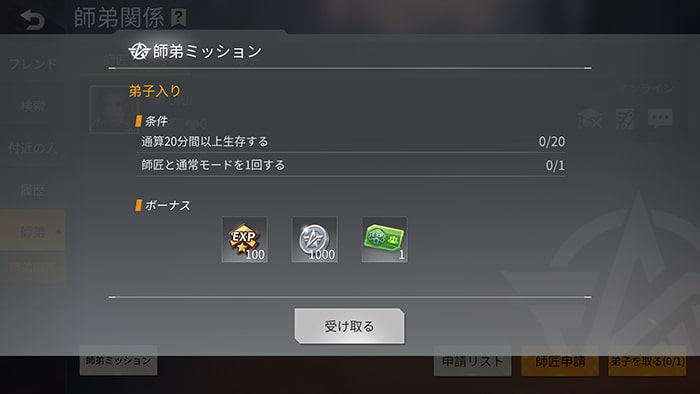Open the 申請リスト button
700x394 pixels.
[x=472, y=361]
